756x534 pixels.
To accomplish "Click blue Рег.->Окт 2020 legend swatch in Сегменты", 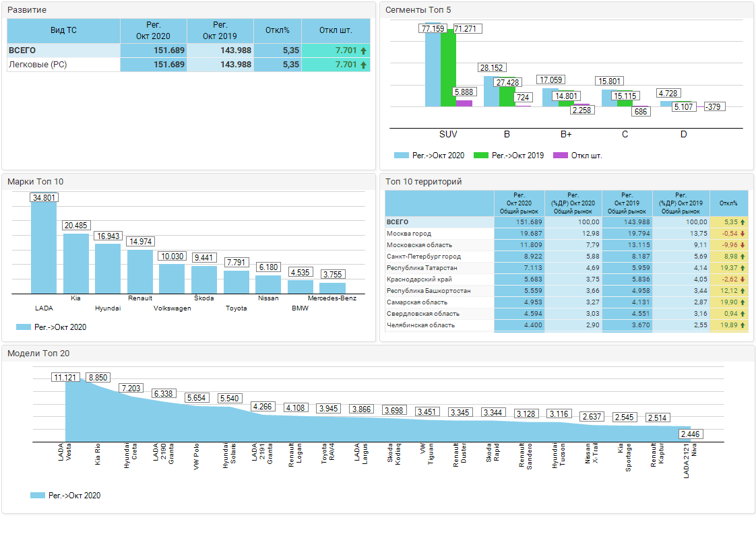I will pos(401,155).
